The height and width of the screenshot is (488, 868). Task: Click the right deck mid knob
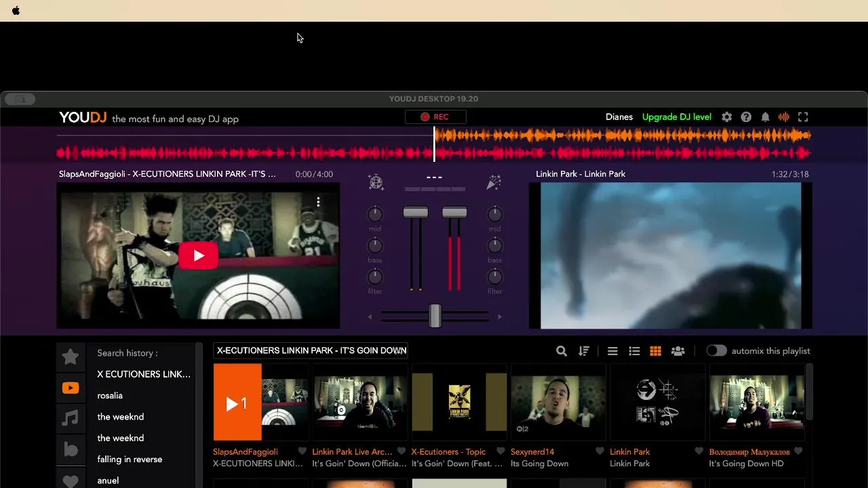(495, 214)
